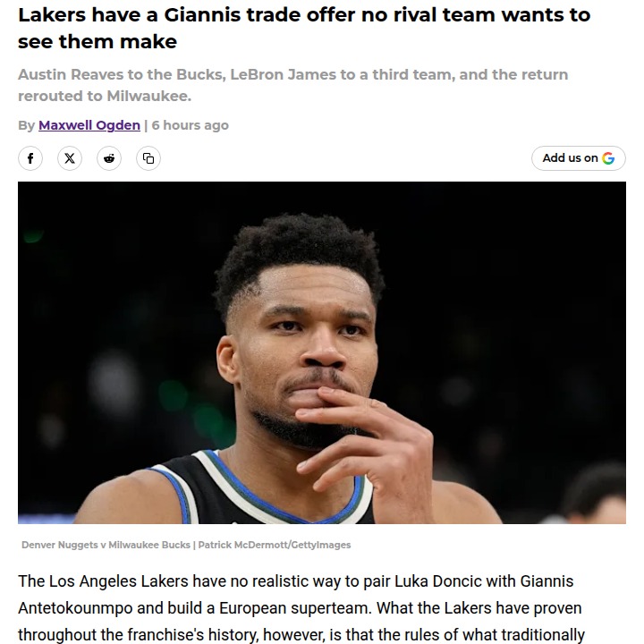Click the Lakers Giannis trade headline

tap(304, 28)
